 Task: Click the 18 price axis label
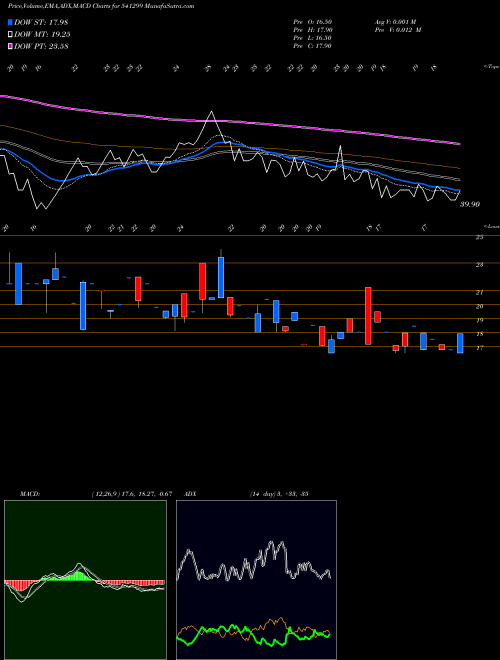[479, 334]
